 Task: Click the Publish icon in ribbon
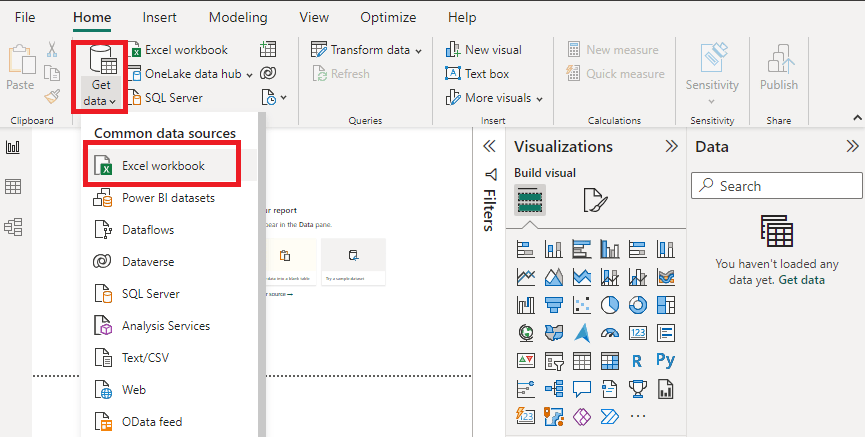click(778, 68)
